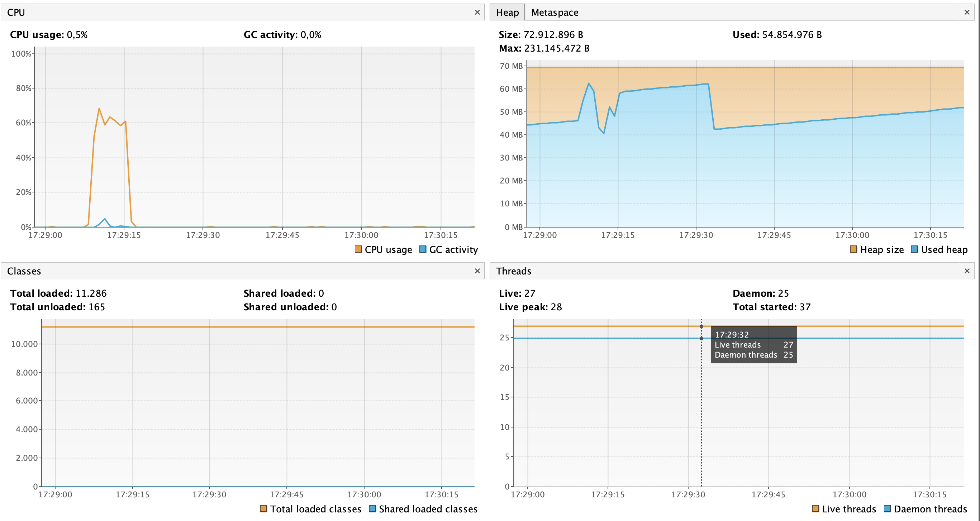Click the Heap size legend swatch
Screen dimensions: 980x521
[x=853, y=249]
